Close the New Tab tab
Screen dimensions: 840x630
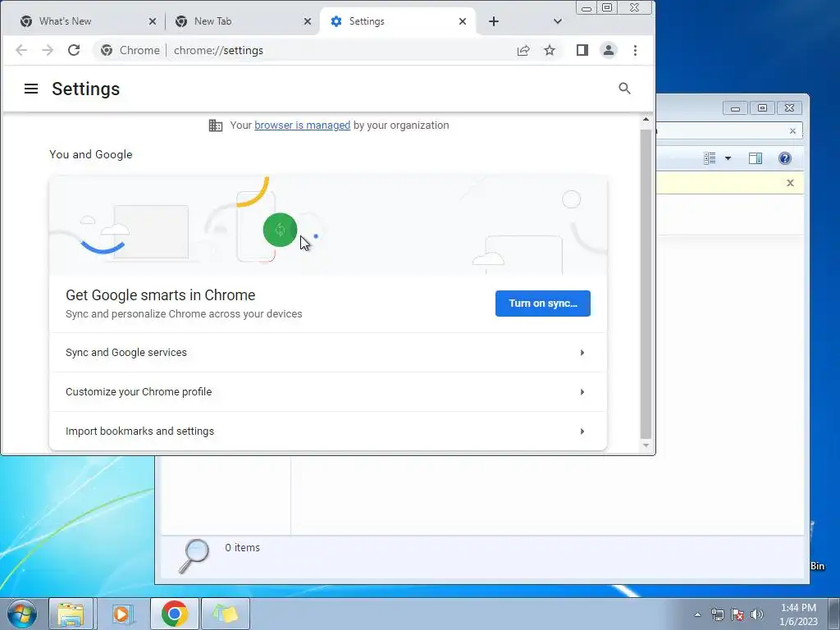click(x=308, y=21)
